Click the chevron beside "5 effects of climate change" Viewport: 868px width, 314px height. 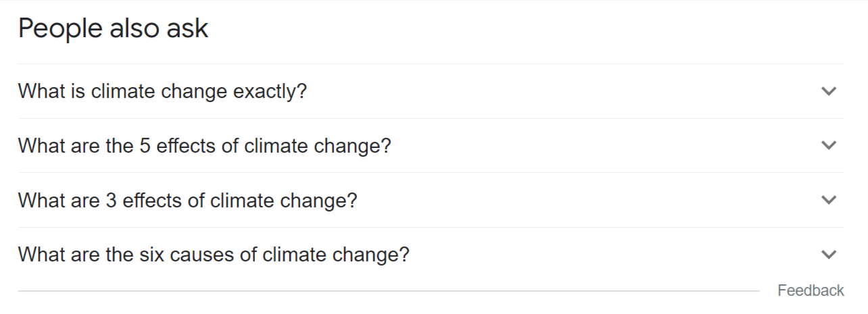pos(828,145)
